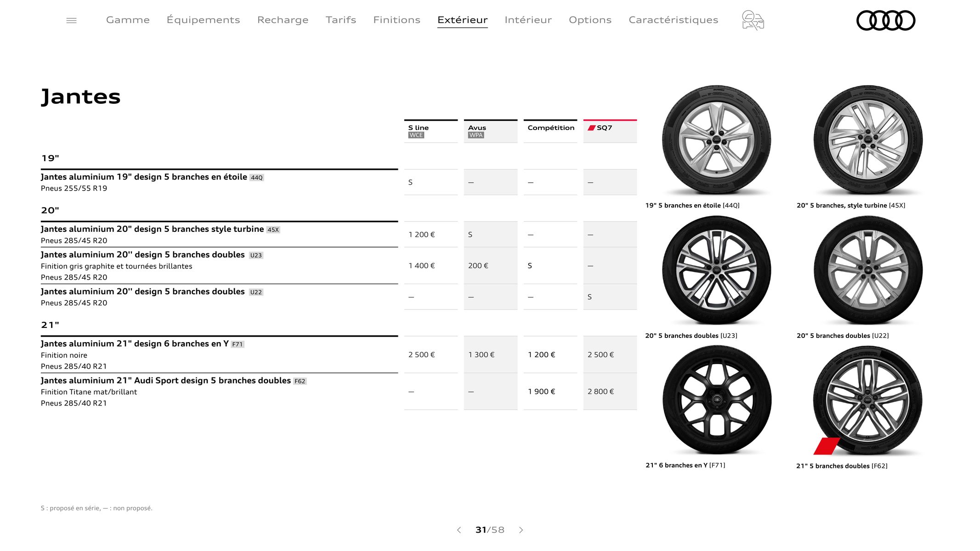Switch to the Finitions tab

tap(397, 20)
